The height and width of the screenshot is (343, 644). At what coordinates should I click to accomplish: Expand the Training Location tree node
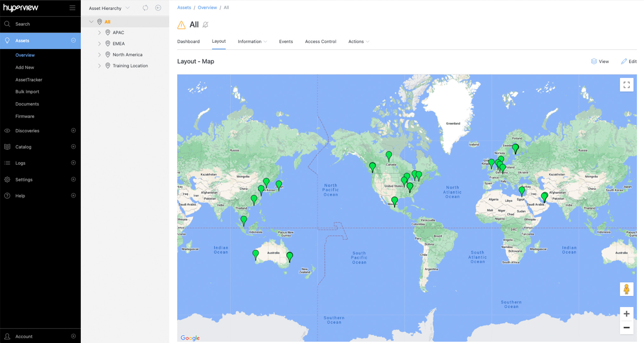pos(99,66)
